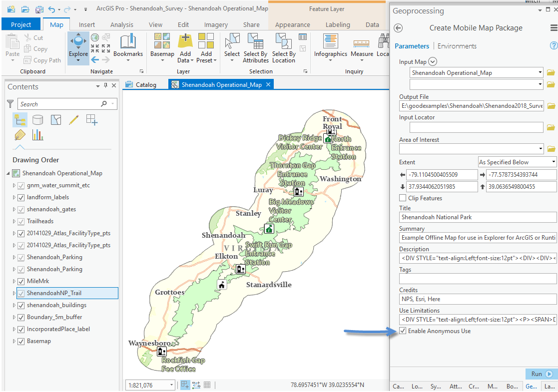
Task: Open the Analysis ribbon tab
Action: (x=121, y=24)
